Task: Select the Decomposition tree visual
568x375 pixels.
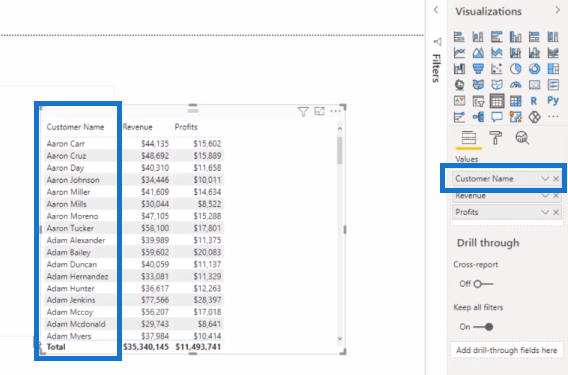Action: 478,117
